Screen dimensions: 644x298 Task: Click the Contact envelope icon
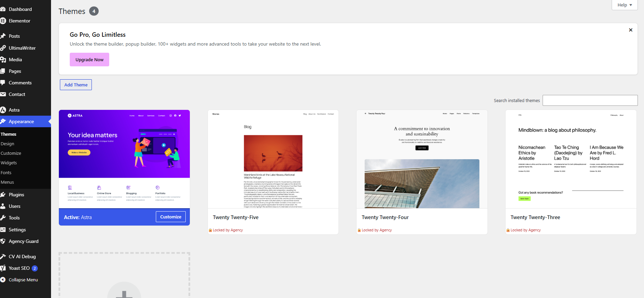[3, 94]
